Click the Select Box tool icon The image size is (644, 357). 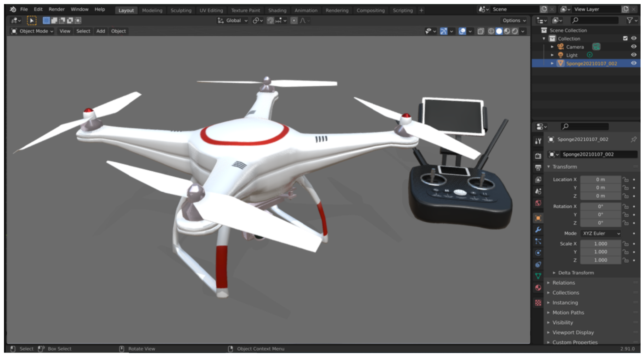32,20
